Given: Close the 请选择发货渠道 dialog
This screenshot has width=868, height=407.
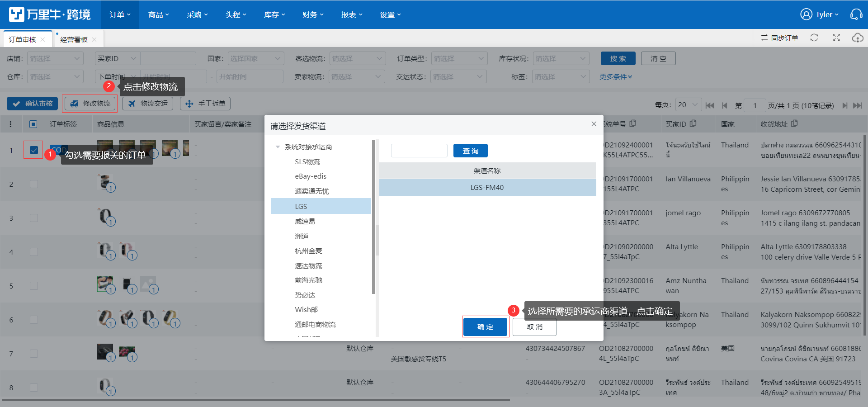Looking at the screenshot, I should pos(594,124).
